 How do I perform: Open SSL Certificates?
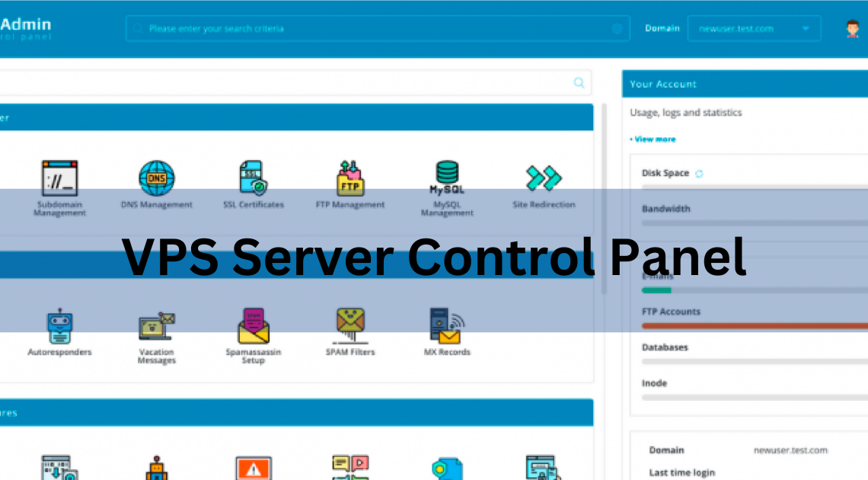[x=253, y=177]
